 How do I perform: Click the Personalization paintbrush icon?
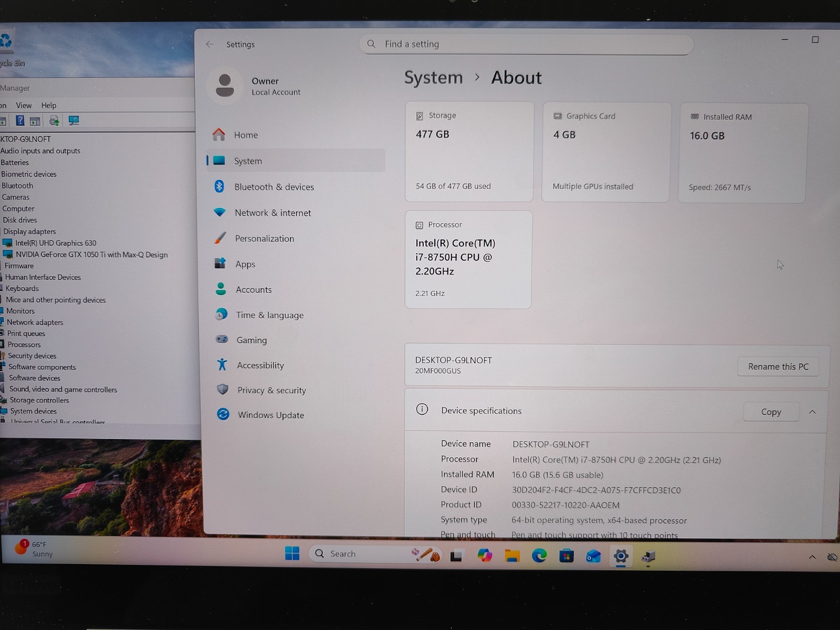[220, 238]
